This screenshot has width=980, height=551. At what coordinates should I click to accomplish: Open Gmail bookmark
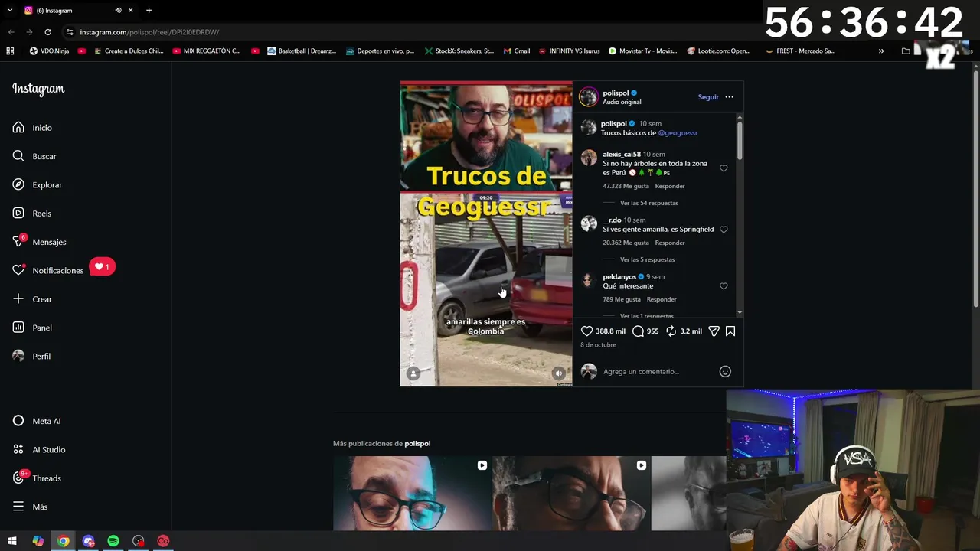(517, 51)
